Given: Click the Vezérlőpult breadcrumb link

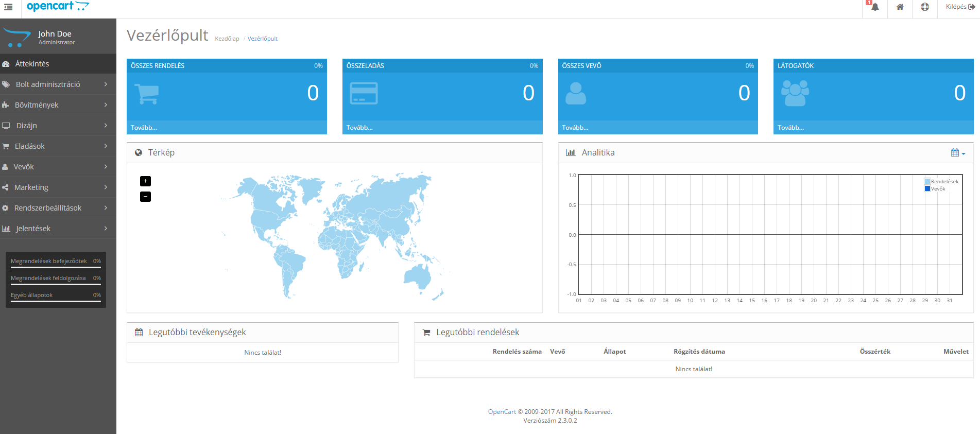Looking at the screenshot, I should click(x=263, y=39).
